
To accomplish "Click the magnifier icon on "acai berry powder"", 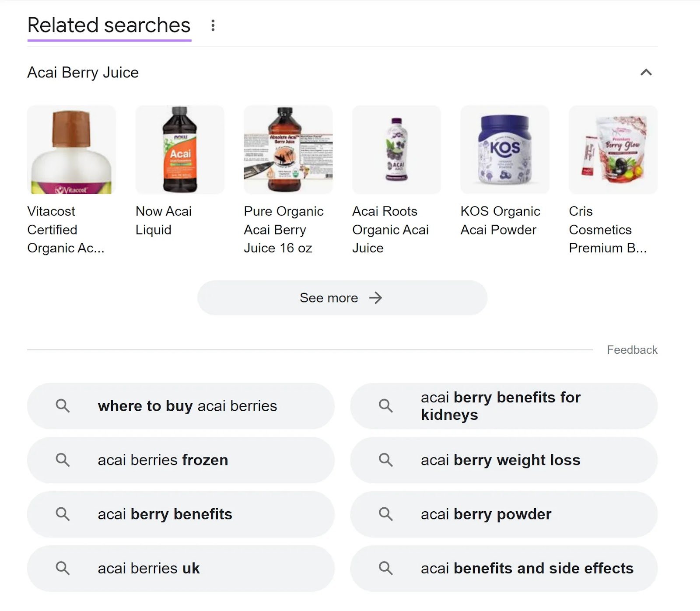I will point(386,514).
